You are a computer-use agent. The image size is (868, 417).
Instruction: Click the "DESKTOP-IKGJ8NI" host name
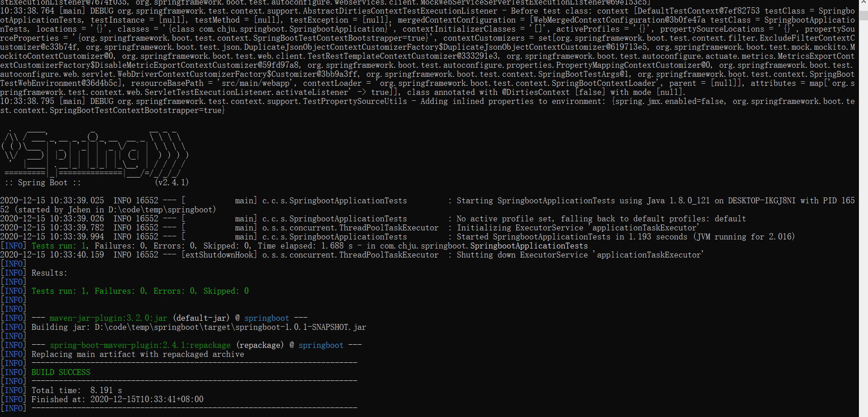762,201
